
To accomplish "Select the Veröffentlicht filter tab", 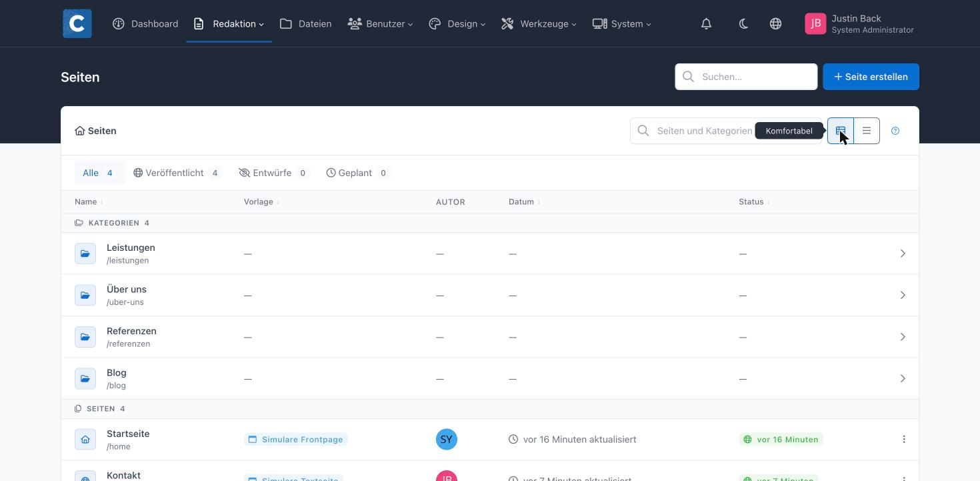I will tap(177, 173).
